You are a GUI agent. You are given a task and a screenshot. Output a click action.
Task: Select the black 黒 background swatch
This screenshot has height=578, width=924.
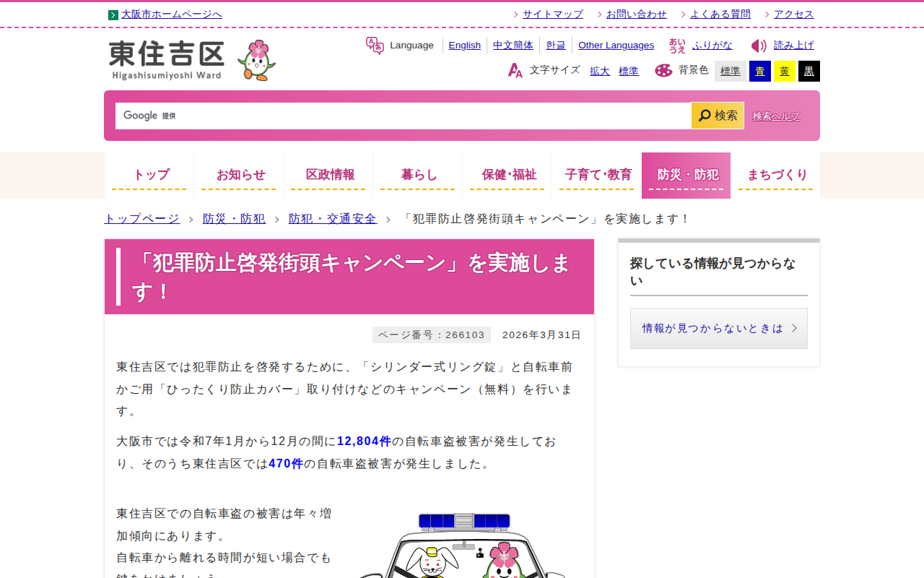click(x=809, y=71)
